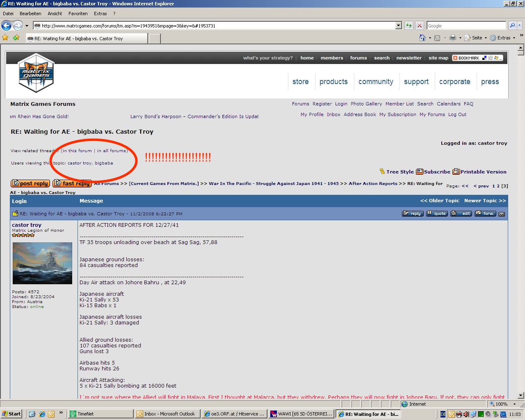525x420 pixels.
Task: Open Seite menu dropdown
Action: 476,38
